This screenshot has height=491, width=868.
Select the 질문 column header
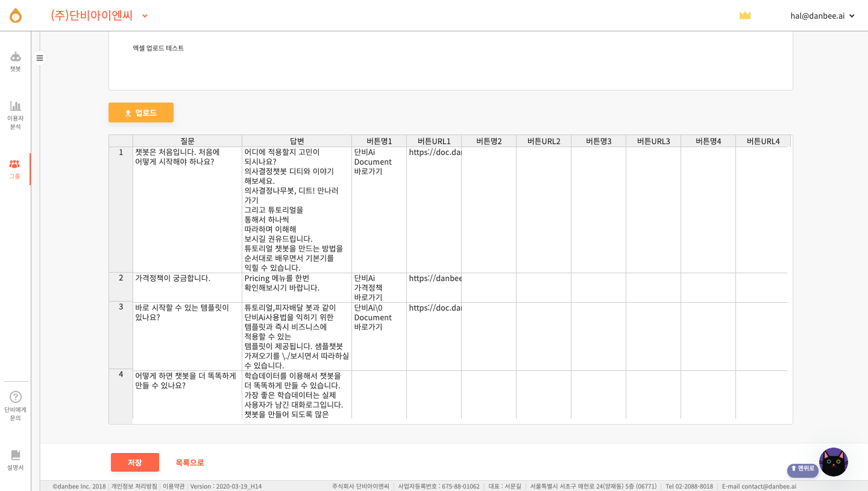(187, 141)
